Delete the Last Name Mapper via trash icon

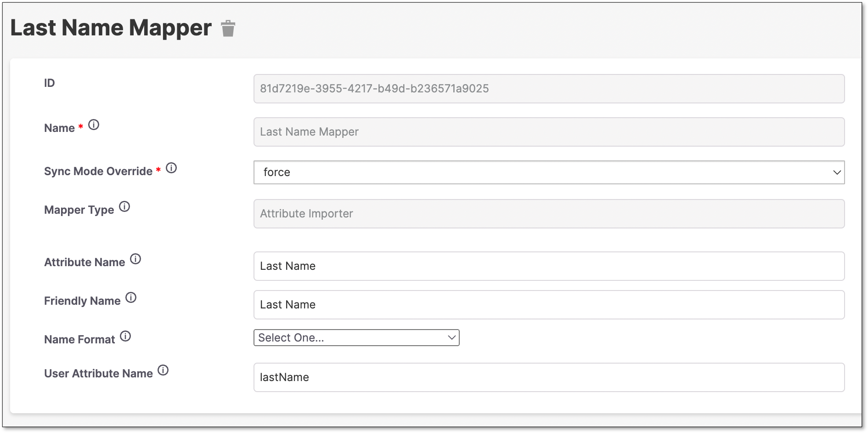pyautogui.click(x=228, y=28)
